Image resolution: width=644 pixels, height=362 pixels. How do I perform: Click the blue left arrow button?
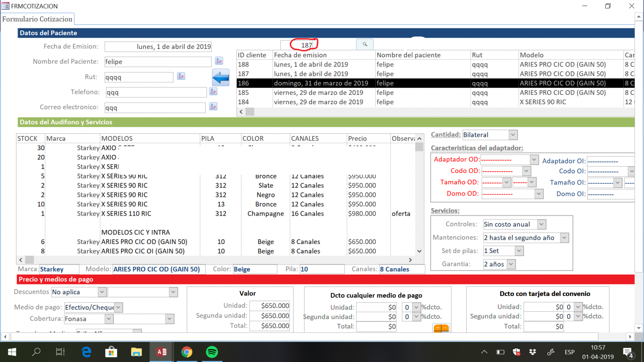point(221,78)
